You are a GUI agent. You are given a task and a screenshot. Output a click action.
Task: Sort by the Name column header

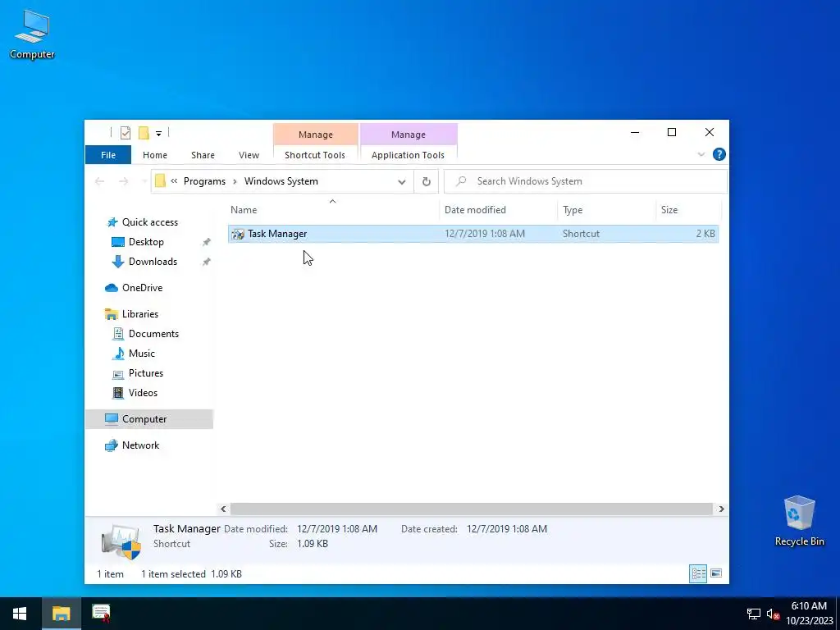[x=332, y=209]
